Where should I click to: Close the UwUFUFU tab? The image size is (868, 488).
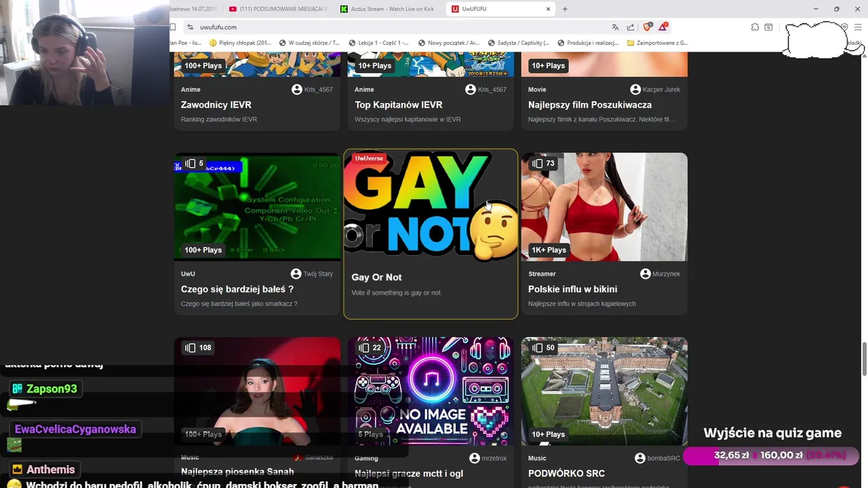tap(549, 9)
